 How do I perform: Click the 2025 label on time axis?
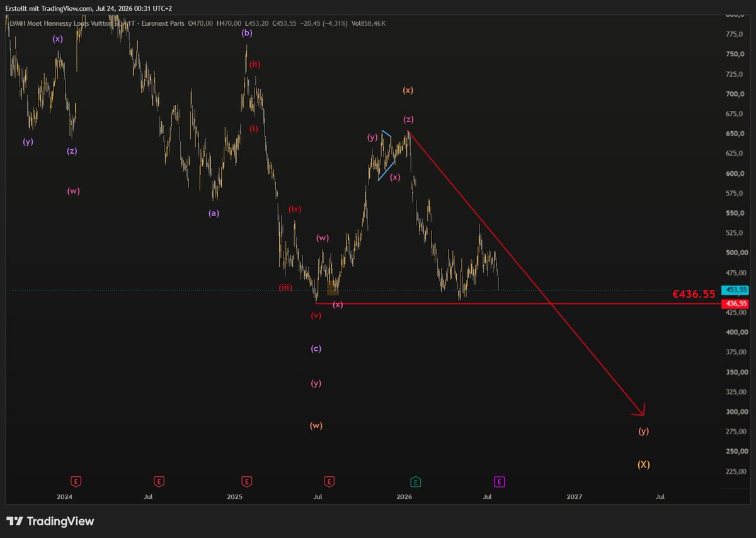click(x=234, y=497)
